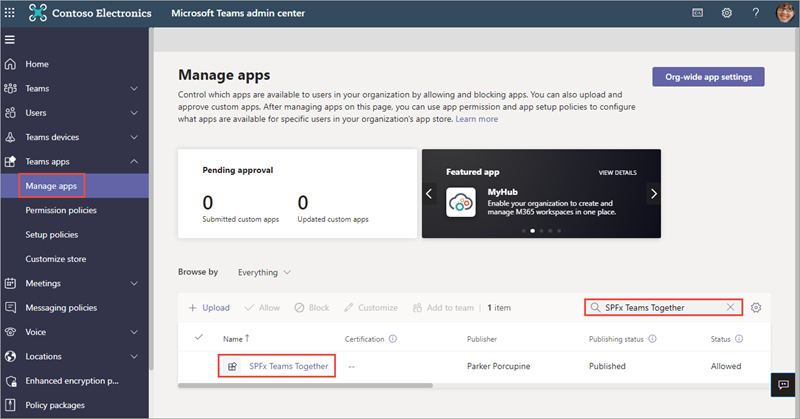
Task: Click the SPFx Teams Together app icon
Action: pyautogui.click(x=232, y=366)
